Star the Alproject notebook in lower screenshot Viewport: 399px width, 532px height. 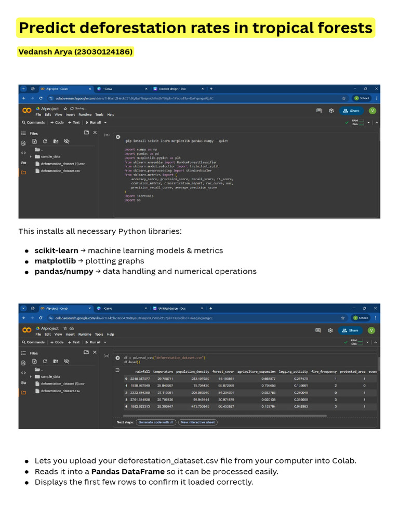tap(65, 328)
